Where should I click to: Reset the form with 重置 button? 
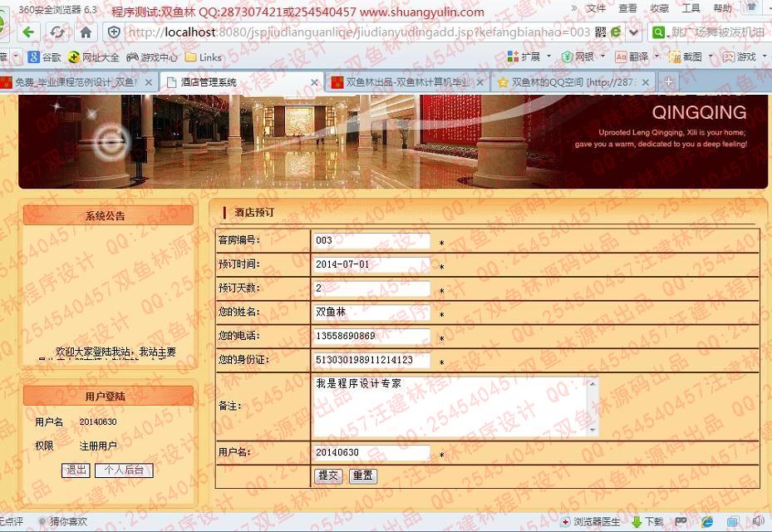pos(363,475)
